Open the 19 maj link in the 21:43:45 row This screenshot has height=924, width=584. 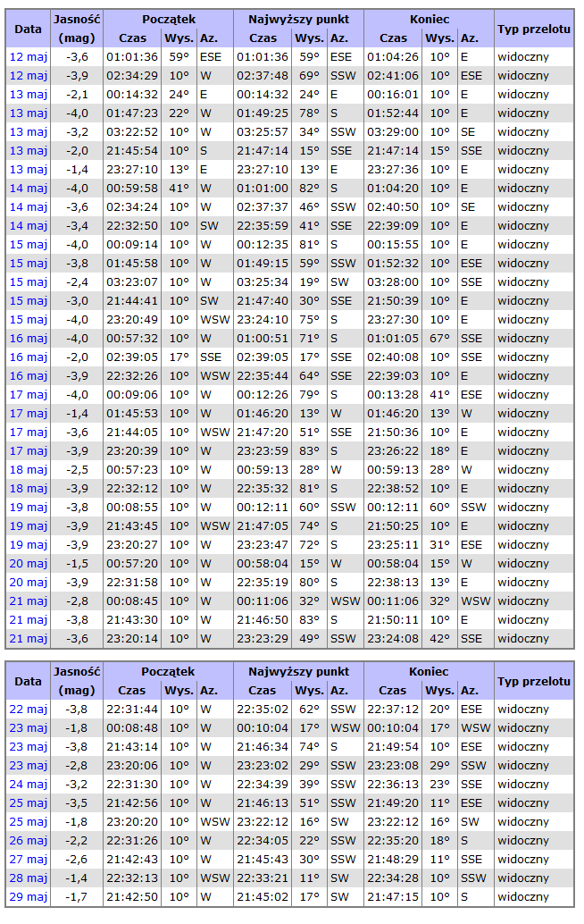[x=29, y=526]
